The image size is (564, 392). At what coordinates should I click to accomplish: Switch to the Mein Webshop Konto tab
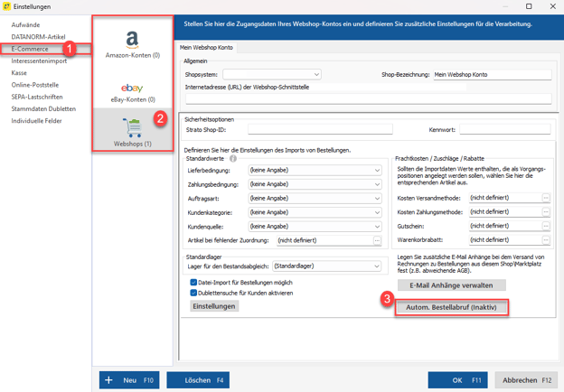pos(204,47)
